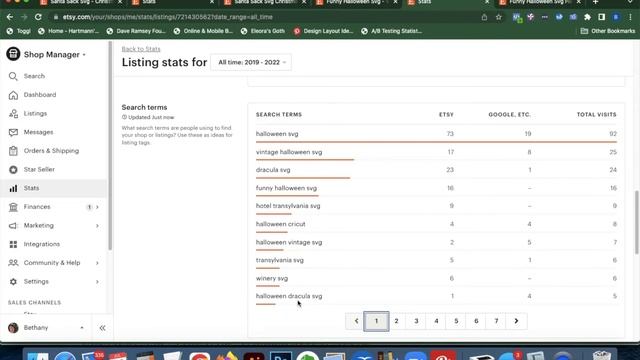Open Other Bookmarks folder

(608, 31)
